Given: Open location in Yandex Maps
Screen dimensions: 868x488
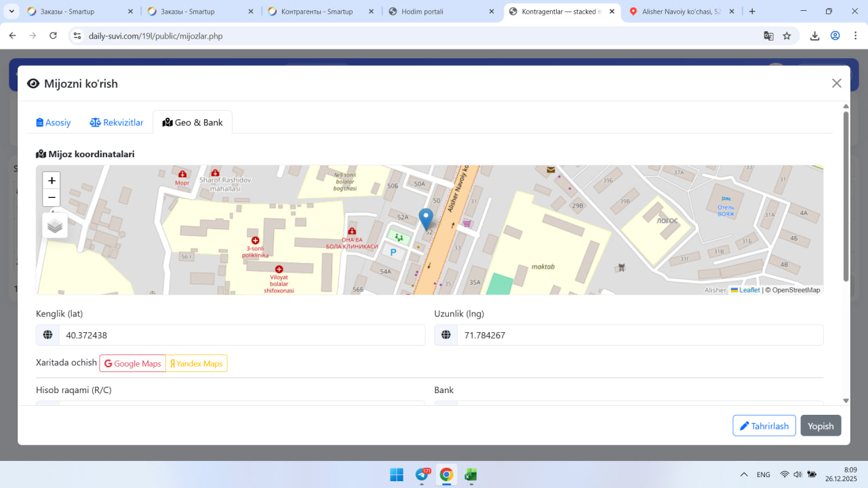Looking at the screenshot, I should coord(197,363).
